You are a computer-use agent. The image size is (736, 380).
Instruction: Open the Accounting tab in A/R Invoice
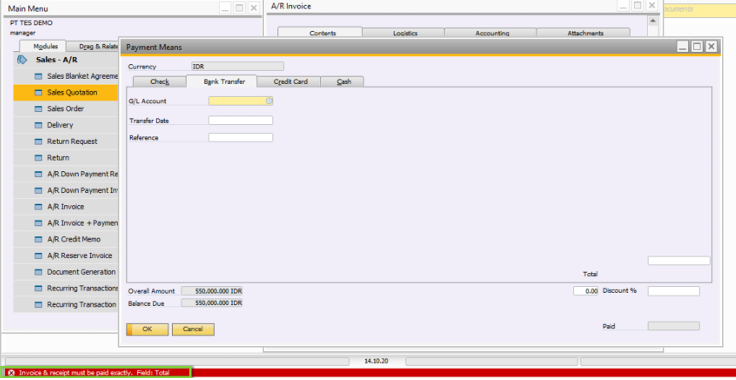pos(492,33)
